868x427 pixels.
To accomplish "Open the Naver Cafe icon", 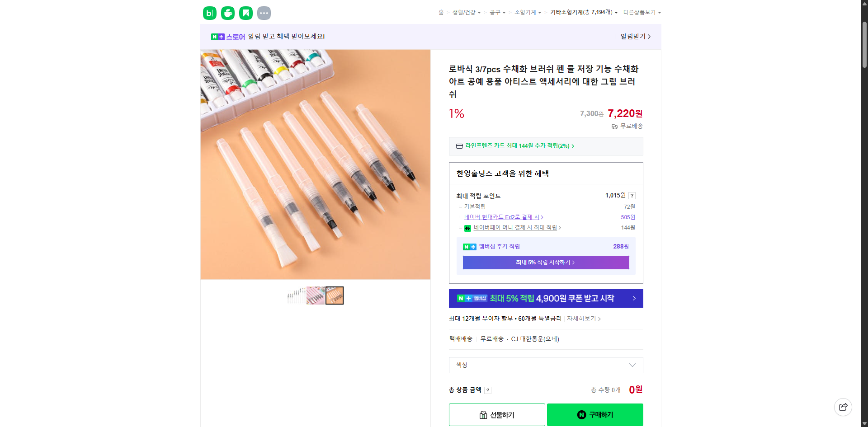I will [227, 13].
